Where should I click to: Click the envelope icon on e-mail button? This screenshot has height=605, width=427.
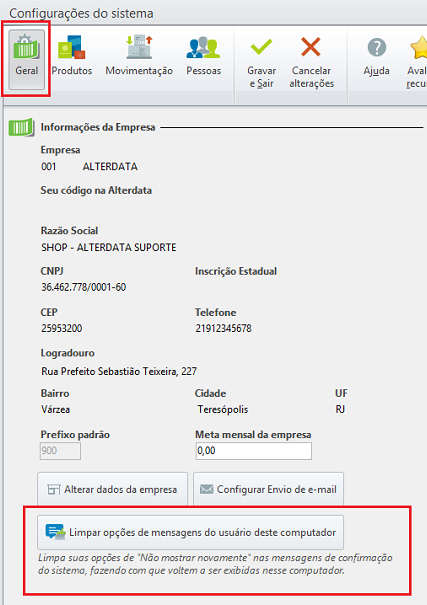(x=207, y=489)
